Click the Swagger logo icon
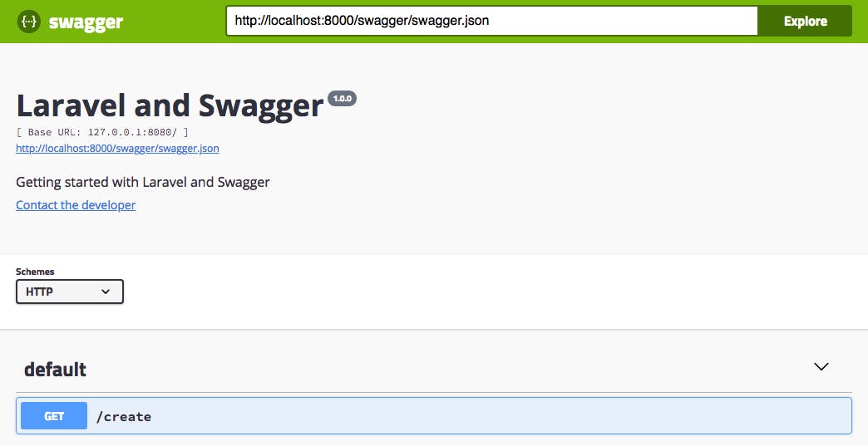 (x=29, y=22)
